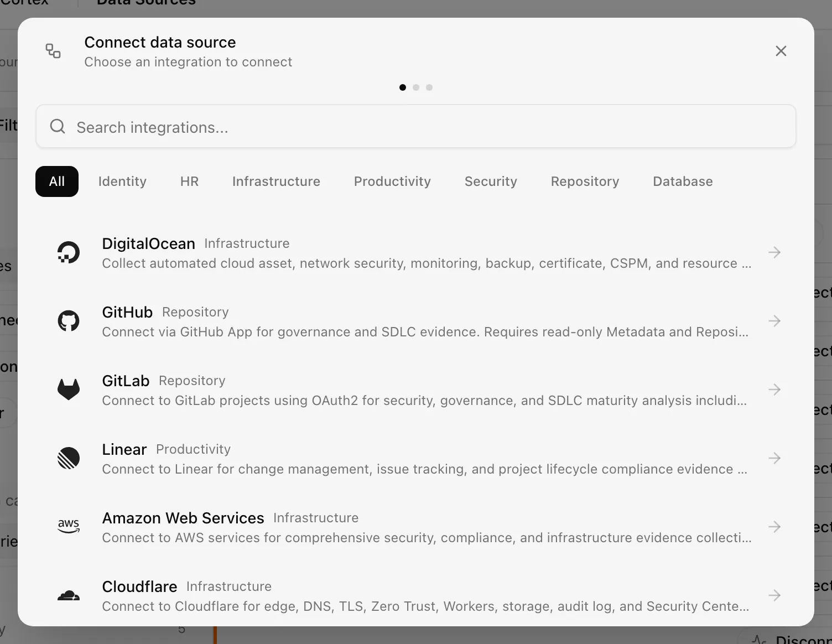Filter integrations by HR
The width and height of the screenshot is (832, 644).
click(189, 181)
